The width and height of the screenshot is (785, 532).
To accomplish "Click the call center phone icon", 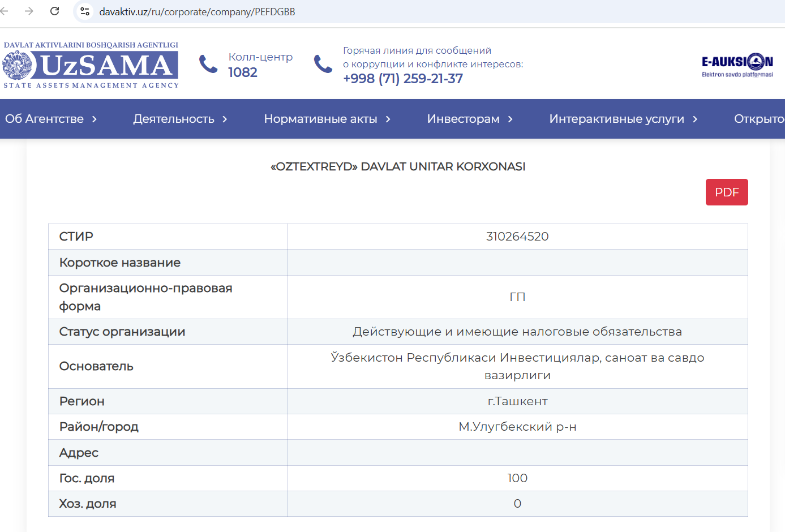I will coord(208,64).
